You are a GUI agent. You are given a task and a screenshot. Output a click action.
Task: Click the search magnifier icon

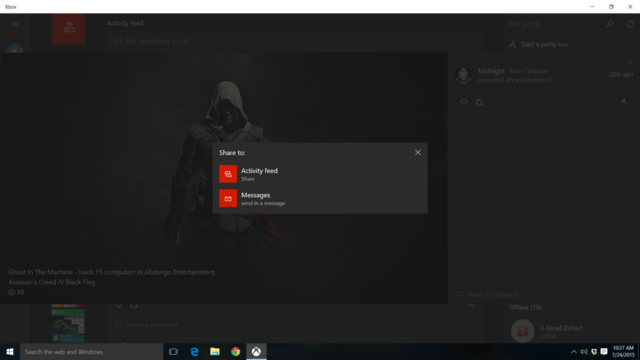(610, 24)
